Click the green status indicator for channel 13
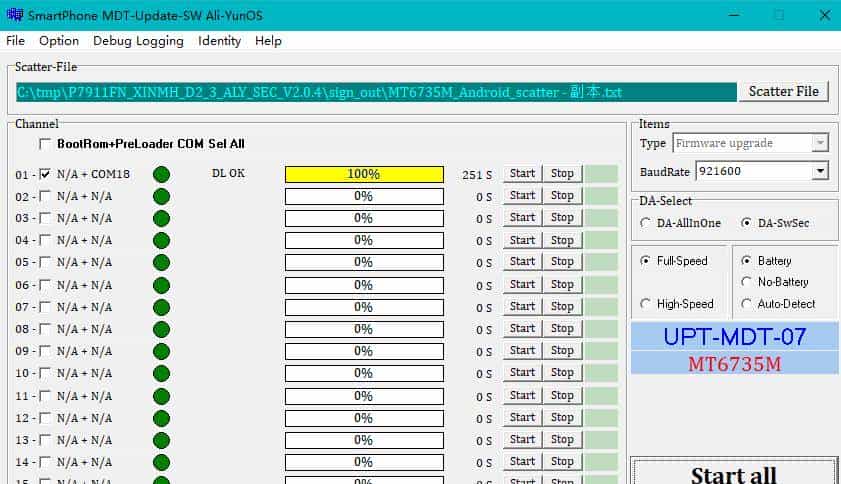Viewport: 841px width, 484px height. 161,440
